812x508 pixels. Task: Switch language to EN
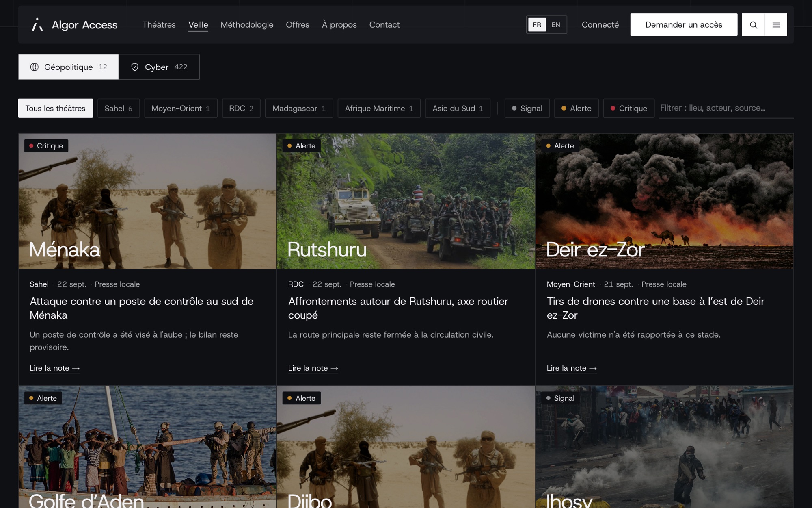(556, 25)
